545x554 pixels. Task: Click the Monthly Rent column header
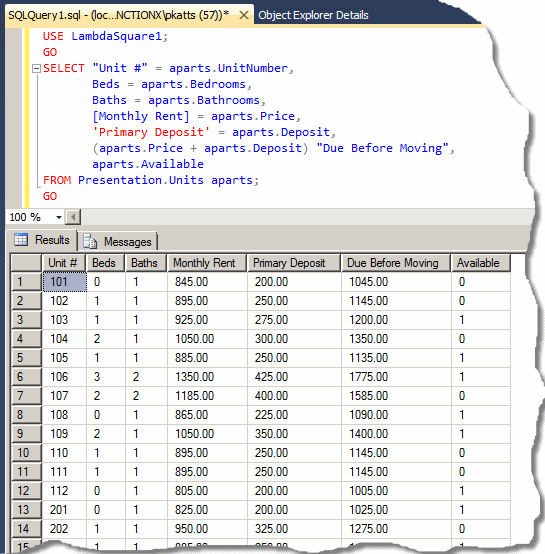coord(207,263)
